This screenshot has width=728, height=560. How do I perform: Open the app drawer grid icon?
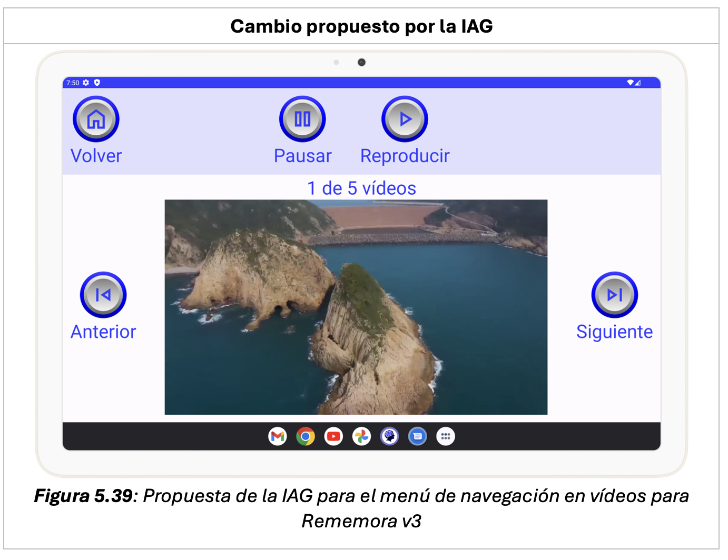(x=446, y=436)
